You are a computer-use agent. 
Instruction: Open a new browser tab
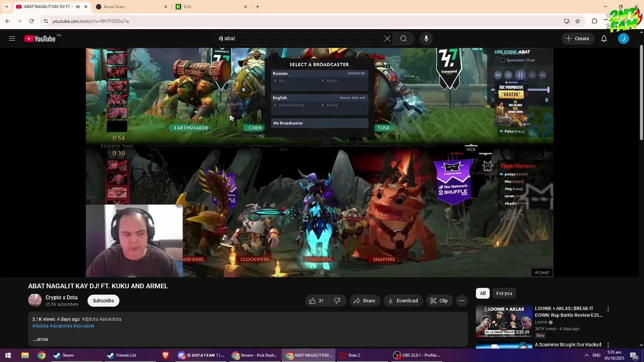click(x=258, y=7)
